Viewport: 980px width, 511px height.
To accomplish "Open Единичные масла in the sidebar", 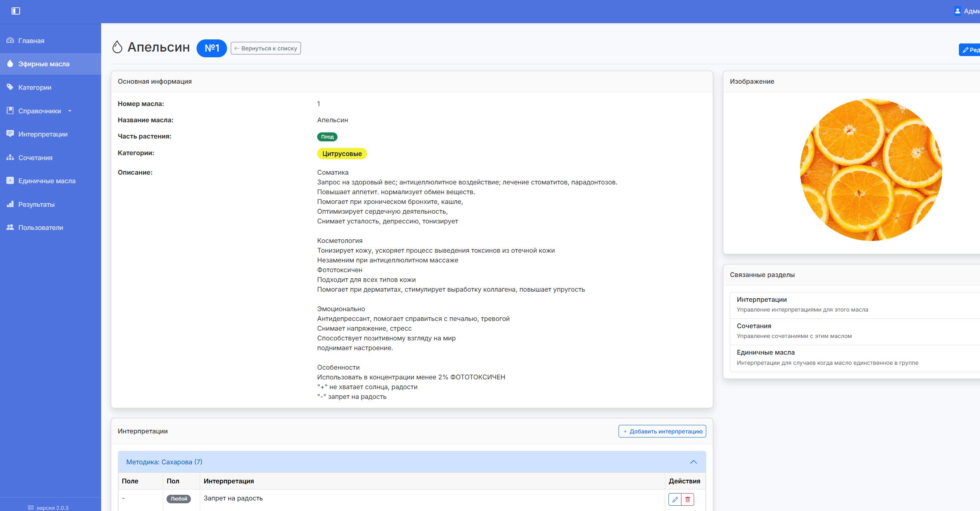I will point(47,181).
